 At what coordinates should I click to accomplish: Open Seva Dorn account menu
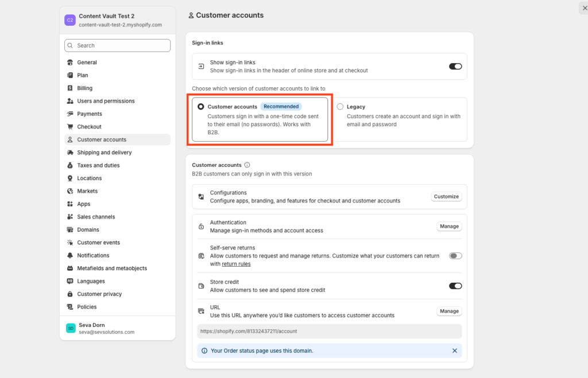[117, 328]
